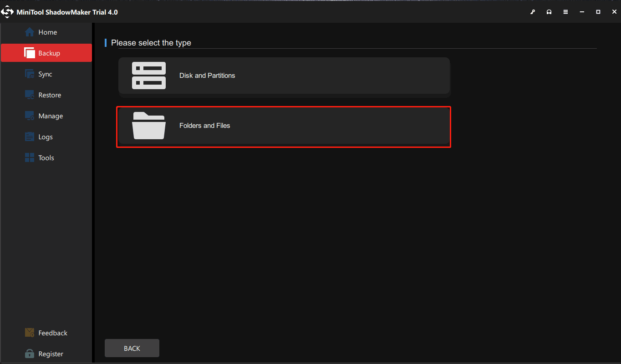This screenshot has height=364, width=621.
Task: View backup Logs from the sidebar
Action: [44, 136]
